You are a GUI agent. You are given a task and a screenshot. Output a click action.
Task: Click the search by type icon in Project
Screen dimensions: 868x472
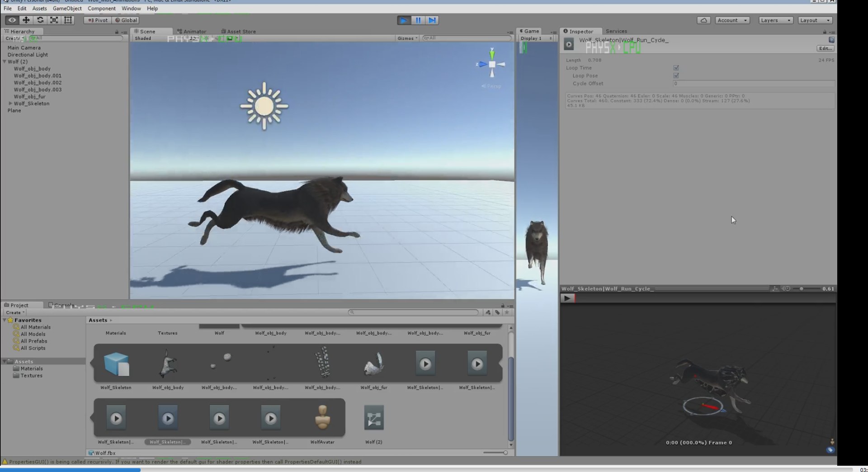pos(488,312)
